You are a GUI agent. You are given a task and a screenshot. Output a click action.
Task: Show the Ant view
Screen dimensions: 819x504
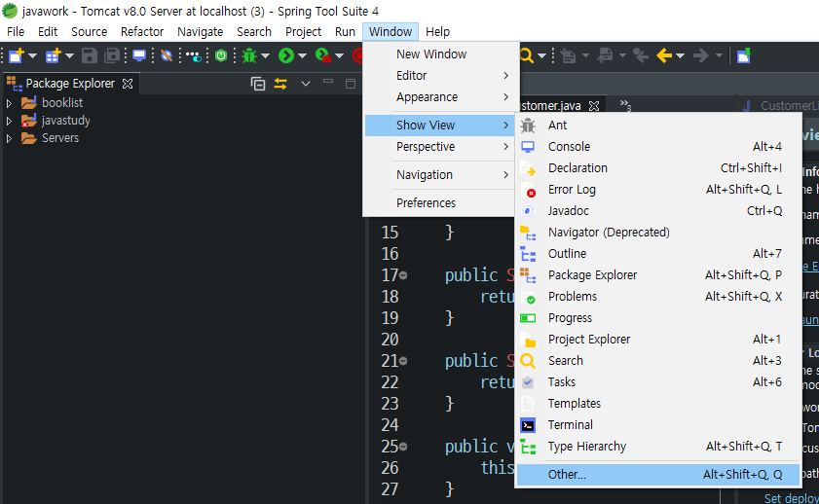(657, 126)
